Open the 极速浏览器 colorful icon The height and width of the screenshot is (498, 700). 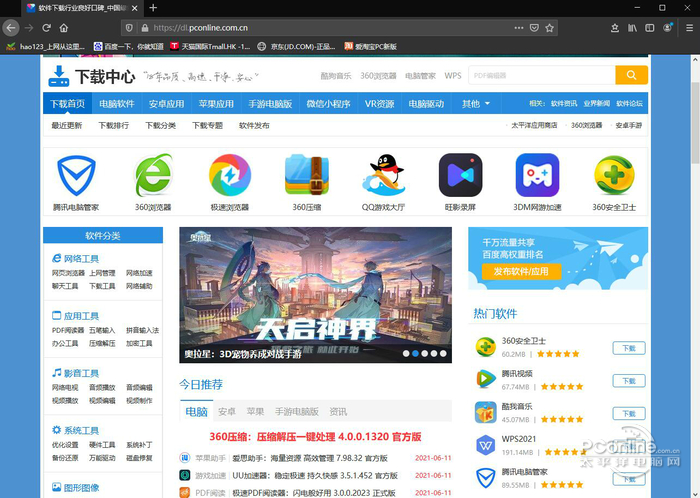(230, 175)
